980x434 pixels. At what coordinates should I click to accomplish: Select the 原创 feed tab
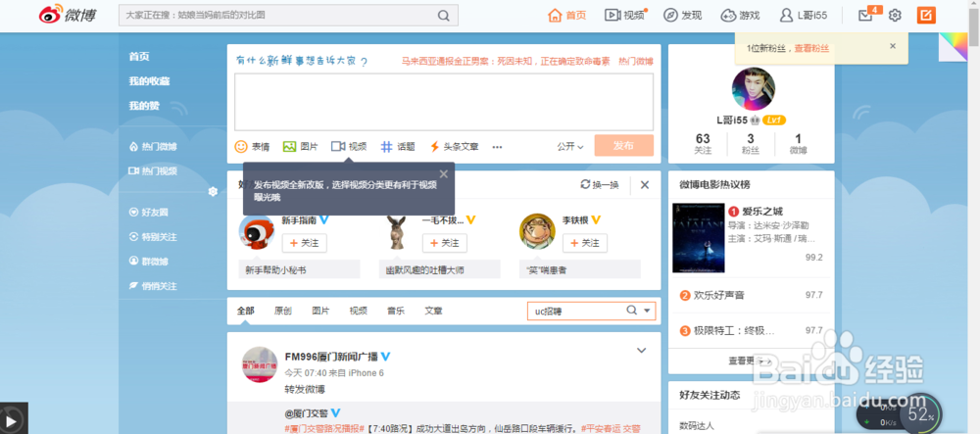point(283,311)
